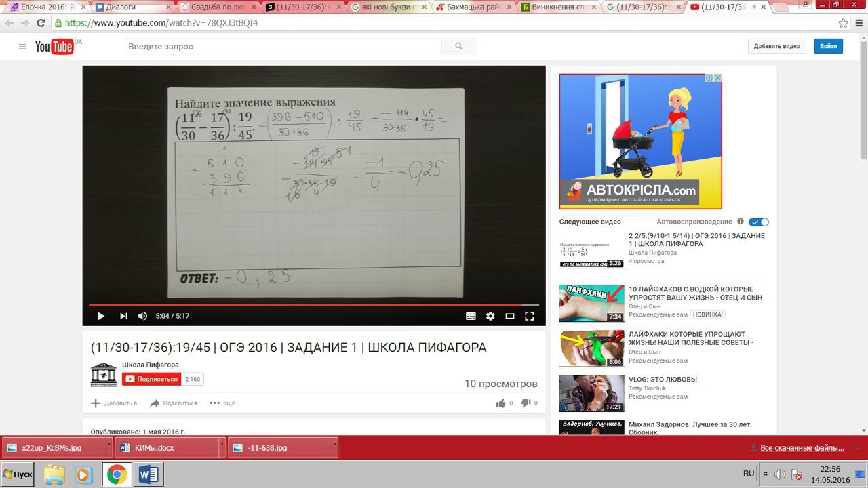Open dropdown arrow for КИМы.docx download
868x488 pixels.
point(221,448)
